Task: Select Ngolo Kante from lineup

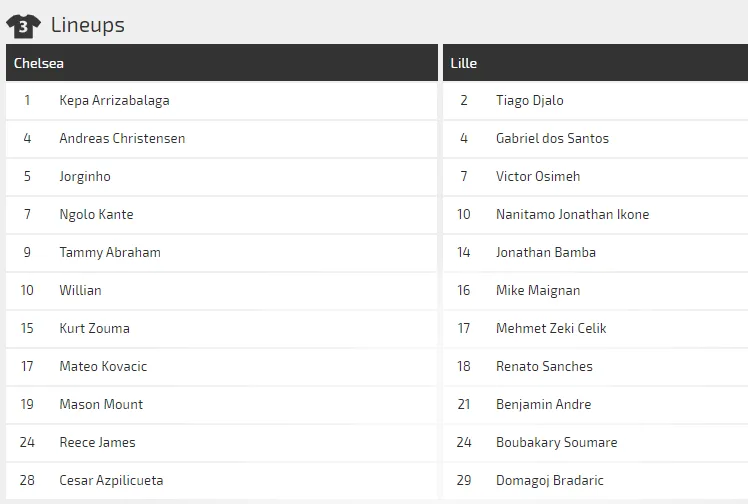Action: (96, 214)
